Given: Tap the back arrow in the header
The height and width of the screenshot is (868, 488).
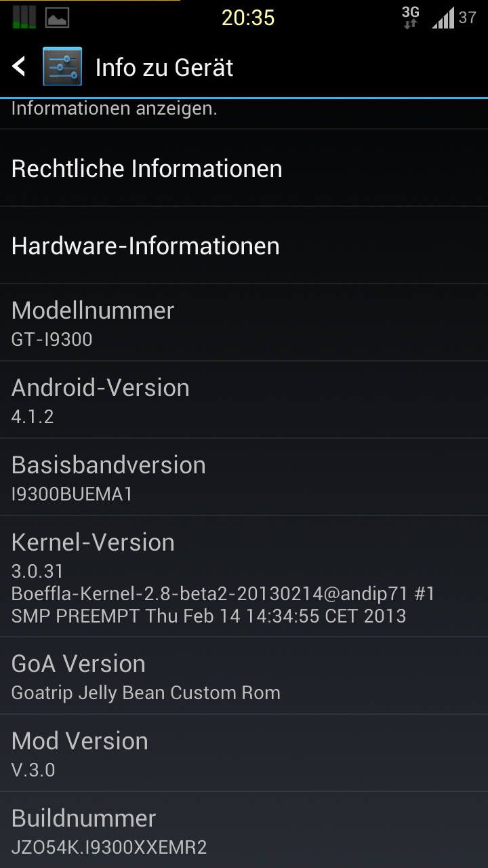Looking at the screenshot, I should [x=19, y=66].
